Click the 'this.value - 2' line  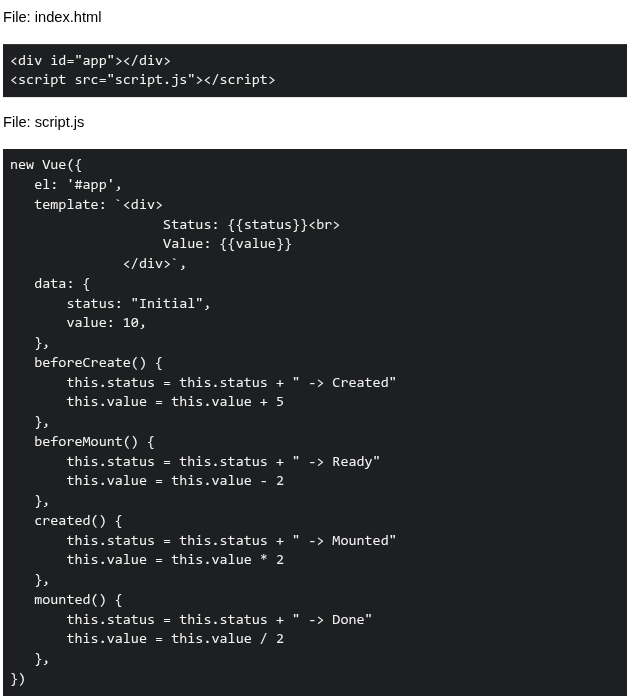[x=175, y=481]
